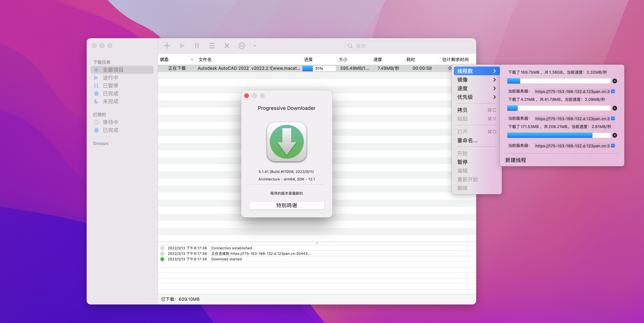
Task: Open the list view toolbar icon
Action: [212, 46]
